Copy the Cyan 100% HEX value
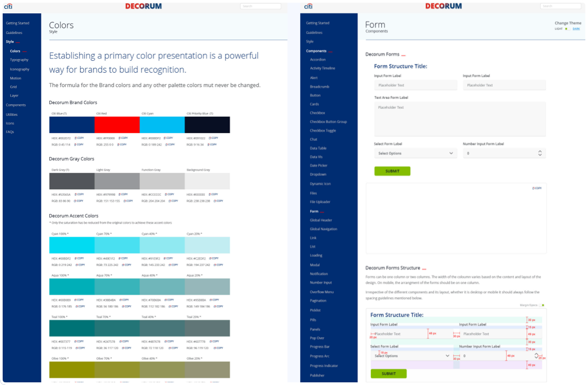588x385 pixels. [x=79, y=258]
